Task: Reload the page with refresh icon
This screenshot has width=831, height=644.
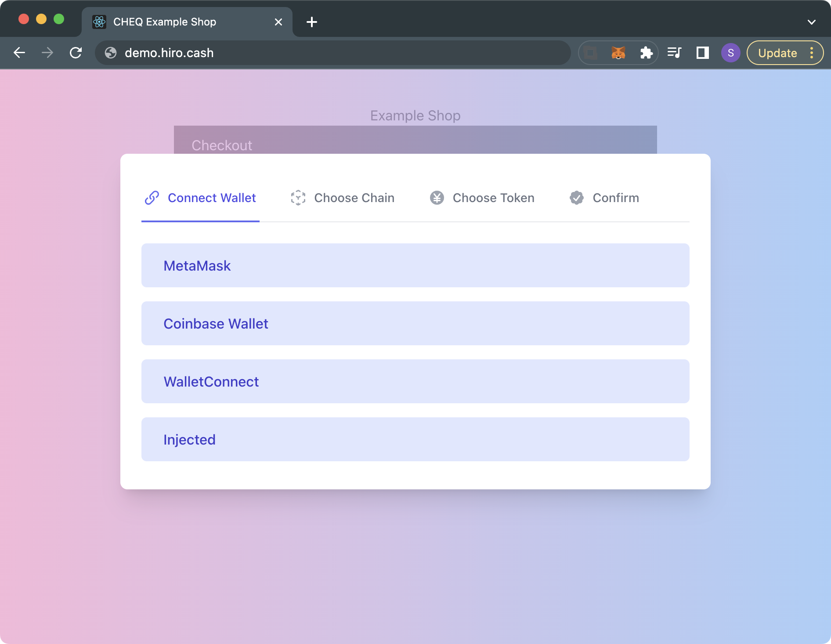Action: coord(76,53)
